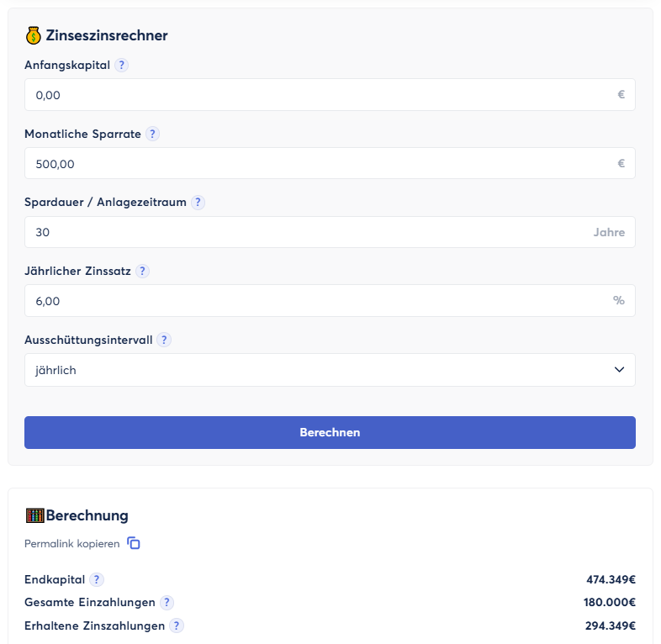The image size is (661, 644).
Task: Click the Endkapital result value 474.349€
Action: click(611, 579)
